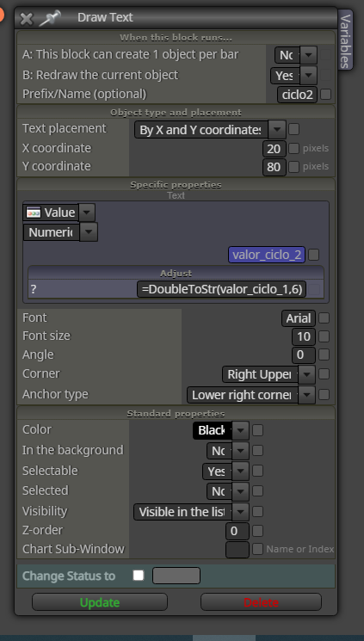This screenshot has width=364, height=641.
Task: Tick checkbox beside option A object per bar
Action: (326, 54)
